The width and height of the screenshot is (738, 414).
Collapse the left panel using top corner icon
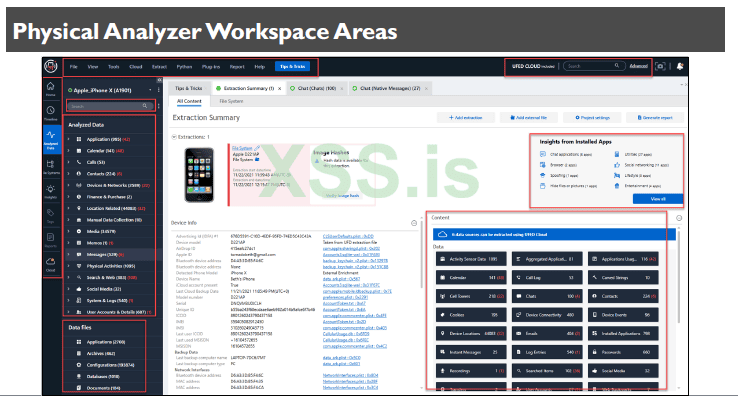click(159, 80)
